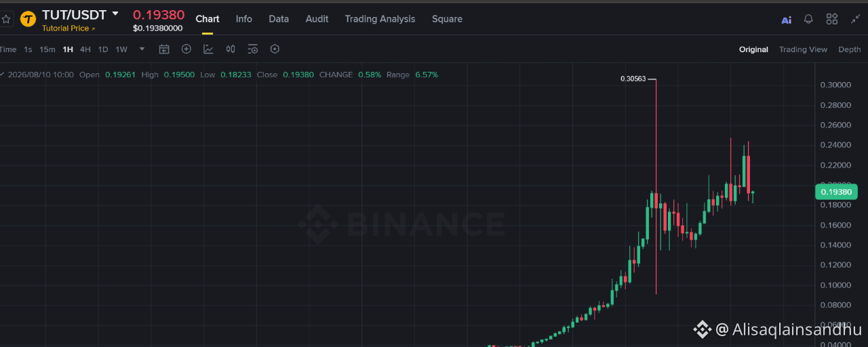
Task: Select the Time line-chart interval
Action: [7, 49]
